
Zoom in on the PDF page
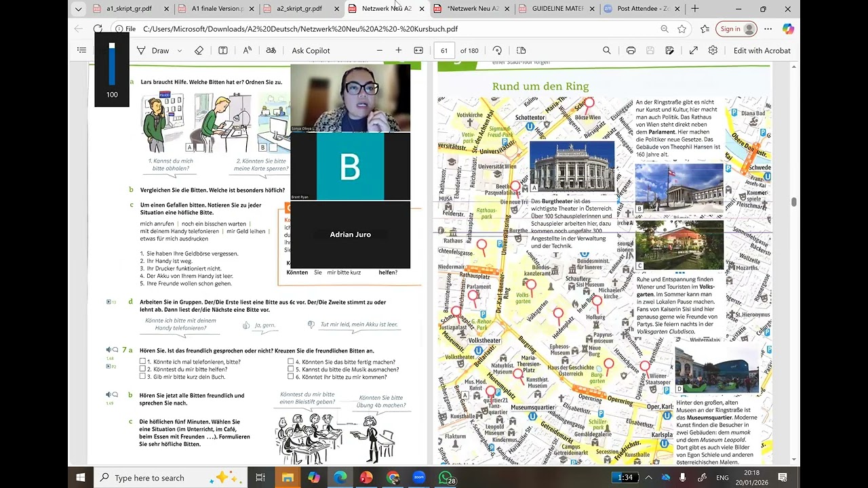[x=399, y=50]
